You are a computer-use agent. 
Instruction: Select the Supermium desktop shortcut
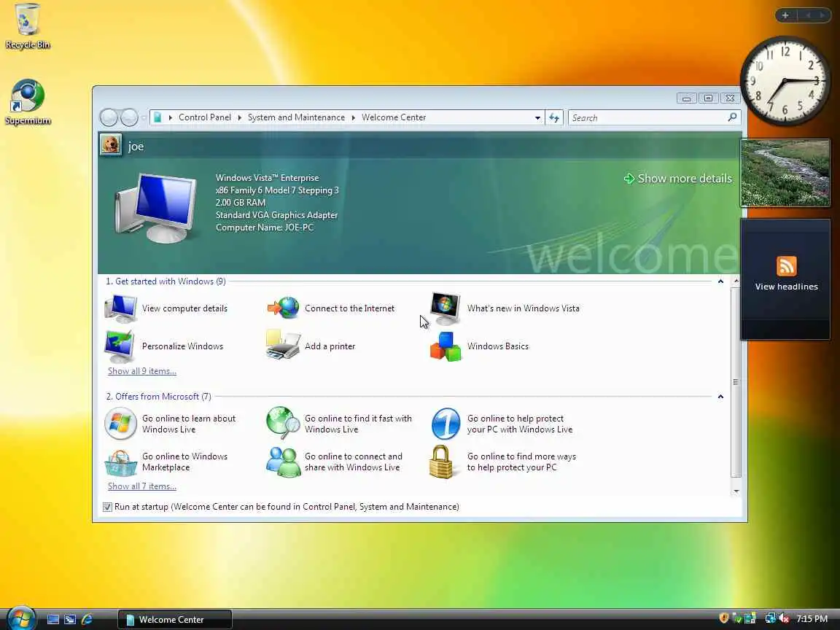pos(27,102)
